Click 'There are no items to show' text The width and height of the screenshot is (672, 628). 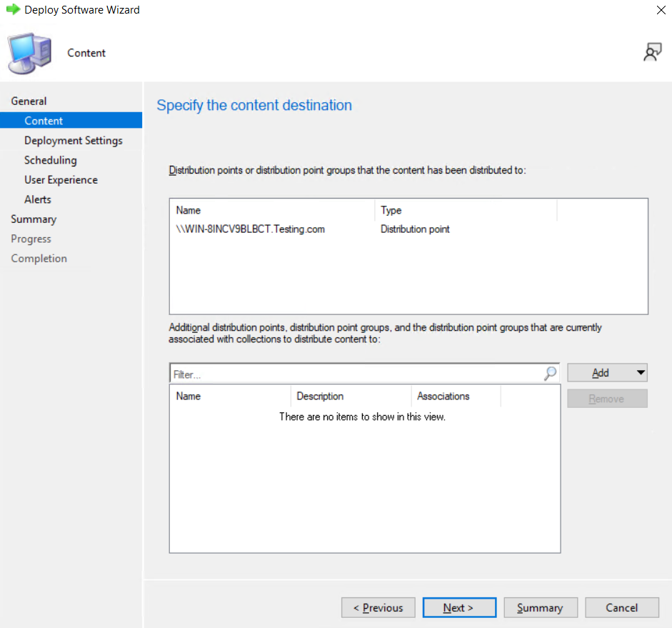363,417
